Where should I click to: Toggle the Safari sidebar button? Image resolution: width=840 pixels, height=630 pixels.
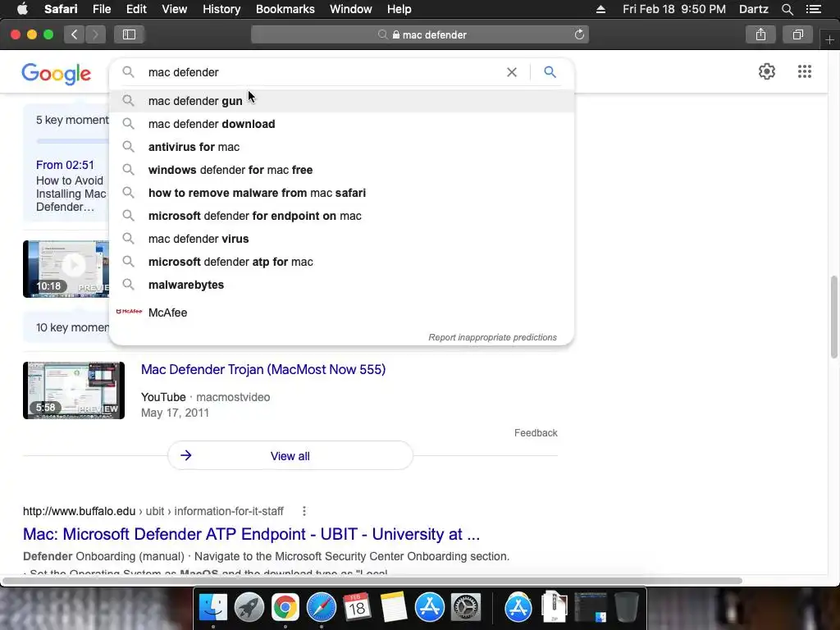pos(129,34)
